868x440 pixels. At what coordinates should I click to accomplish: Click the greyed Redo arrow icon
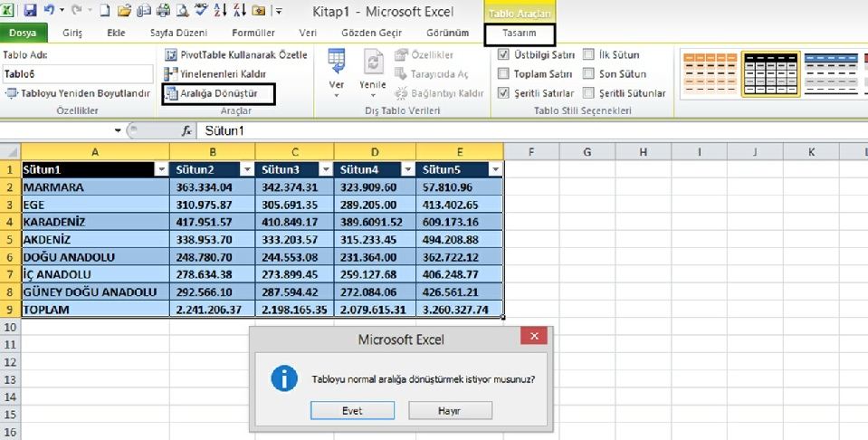[77, 10]
